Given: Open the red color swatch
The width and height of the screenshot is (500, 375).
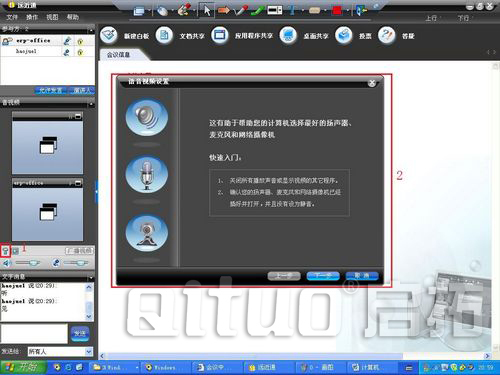Looking at the screenshot, I should coord(337,11).
